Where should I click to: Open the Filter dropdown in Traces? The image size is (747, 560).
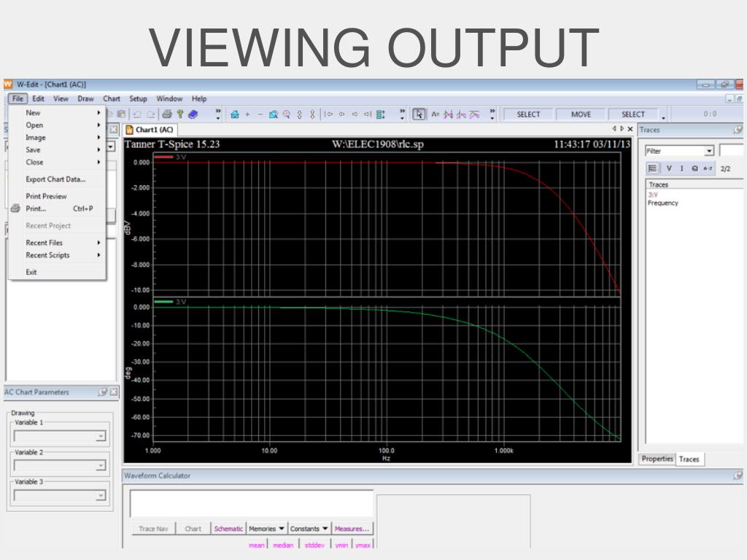click(x=709, y=151)
